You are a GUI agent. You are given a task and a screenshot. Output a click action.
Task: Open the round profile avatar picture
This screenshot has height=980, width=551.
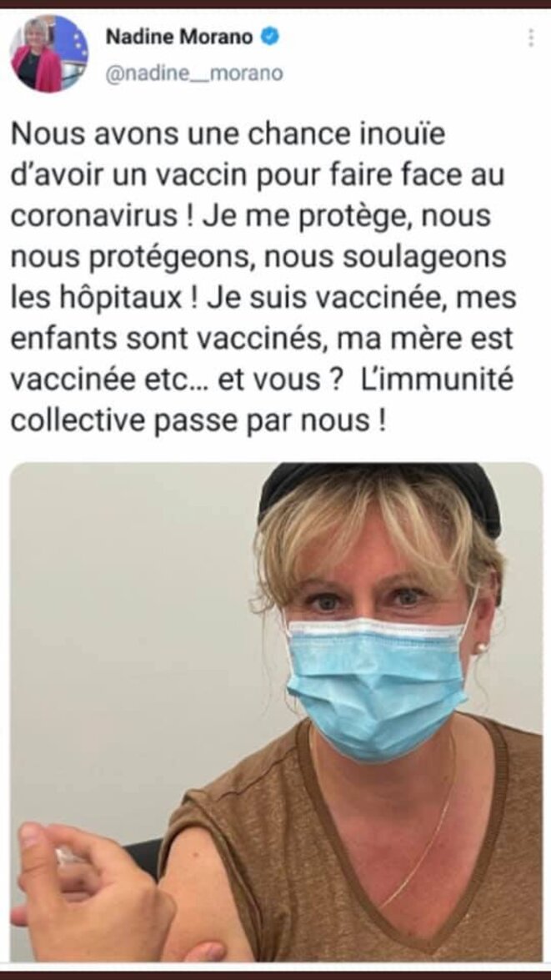point(49,53)
